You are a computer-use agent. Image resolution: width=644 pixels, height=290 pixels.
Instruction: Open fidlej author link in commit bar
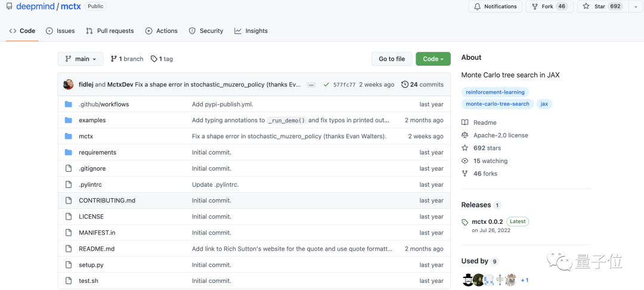[86, 84]
